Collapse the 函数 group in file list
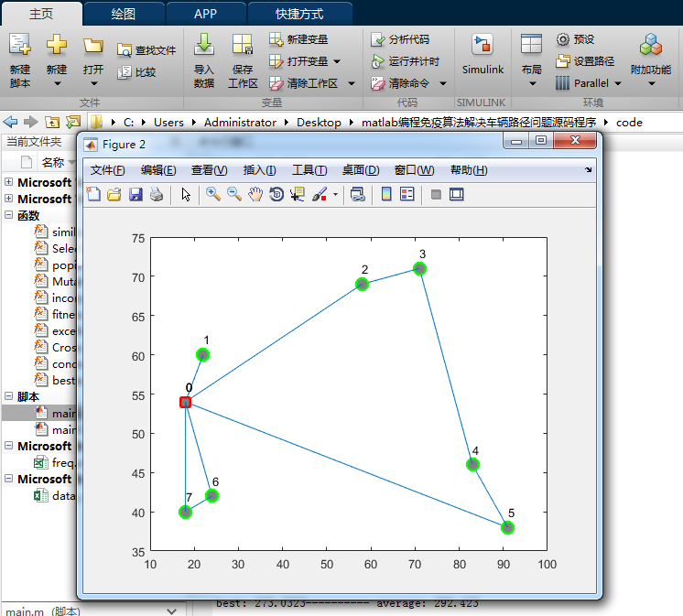This screenshot has height=616, width=683. pyautogui.click(x=9, y=214)
